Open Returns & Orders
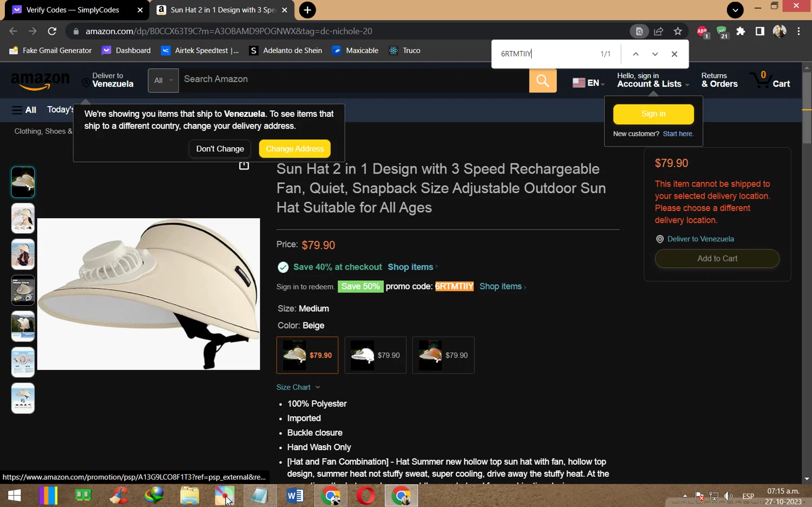The image size is (812, 507). [x=719, y=80]
